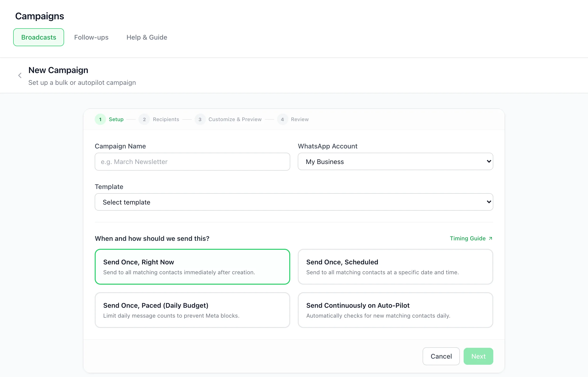Click the Review step label
This screenshot has width=588, height=377.
tap(300, 119)
